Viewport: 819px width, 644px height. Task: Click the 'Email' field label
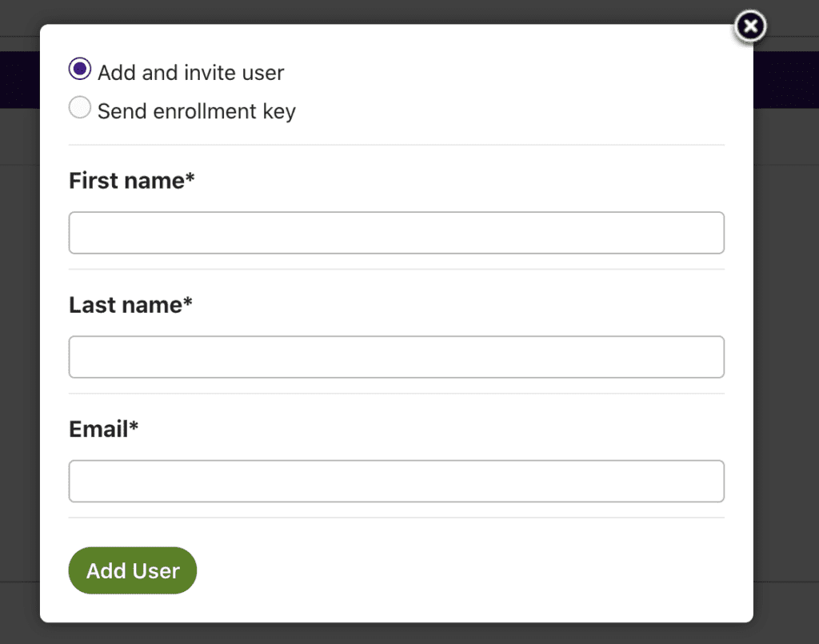coord(98,430)
